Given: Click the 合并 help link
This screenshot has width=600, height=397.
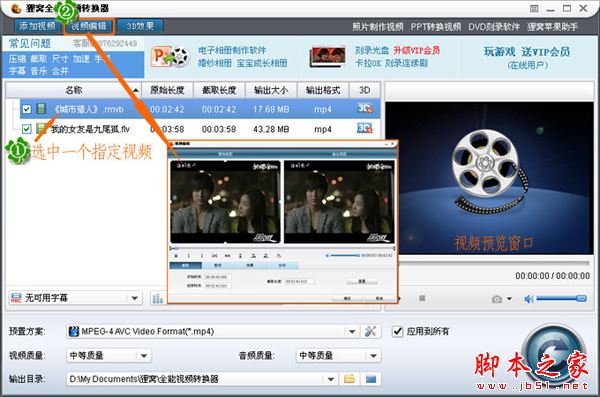Looking at the screenshot, I should [x=60, y=71].
